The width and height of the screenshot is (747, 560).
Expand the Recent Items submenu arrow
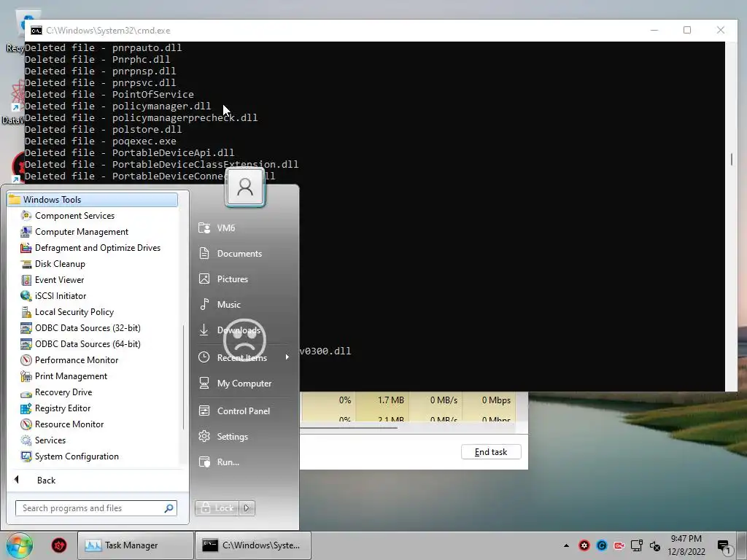tap(287, 357)
